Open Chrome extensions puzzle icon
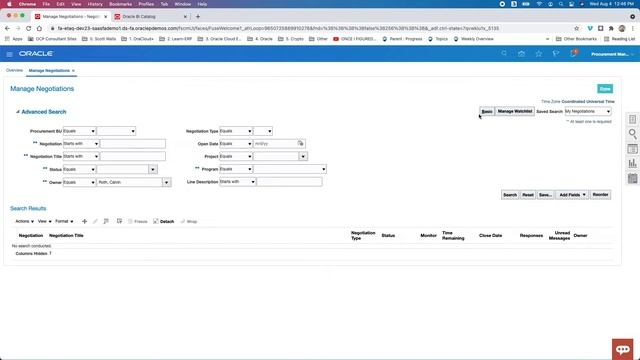 pos(611,28)
